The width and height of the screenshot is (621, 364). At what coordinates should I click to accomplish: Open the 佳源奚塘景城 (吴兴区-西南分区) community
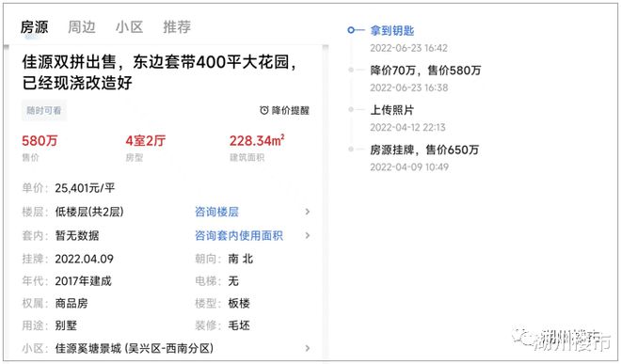pos(135,348)
